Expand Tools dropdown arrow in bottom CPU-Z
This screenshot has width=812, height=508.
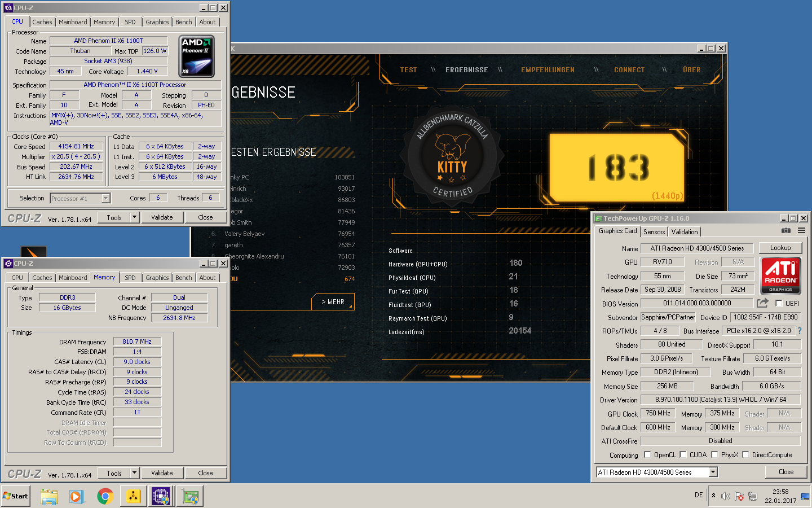tap(134, 473)
